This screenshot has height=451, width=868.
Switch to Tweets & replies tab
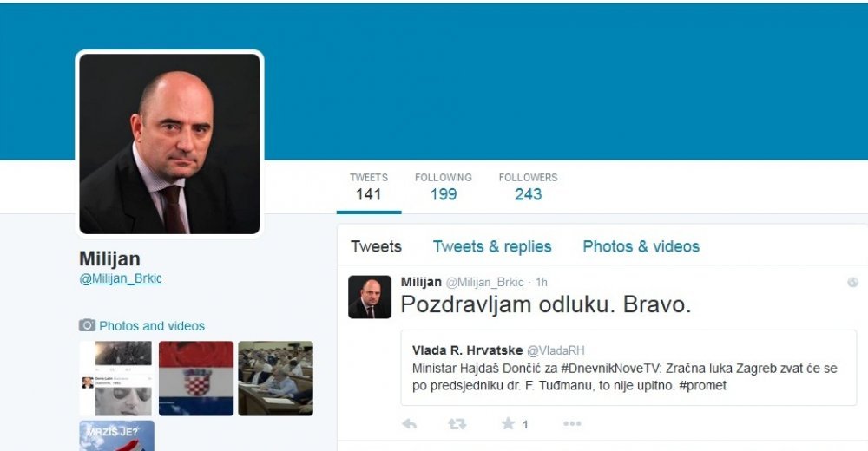tap(492, 246)
